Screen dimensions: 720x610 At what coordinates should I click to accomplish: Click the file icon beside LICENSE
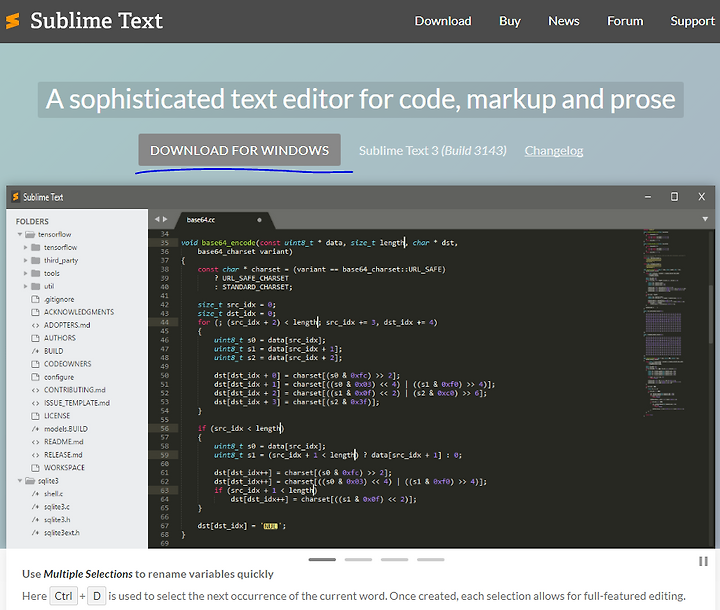coord(35,416)
